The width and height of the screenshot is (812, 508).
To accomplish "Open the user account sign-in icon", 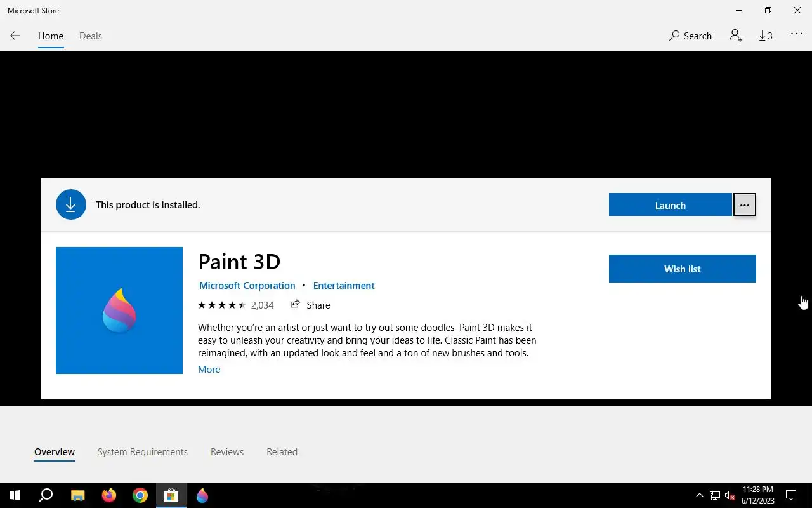I will (736, 36).
